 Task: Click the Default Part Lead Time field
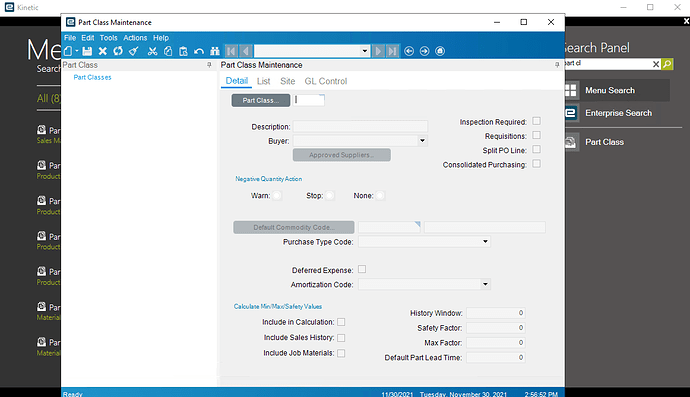(495, 357)
